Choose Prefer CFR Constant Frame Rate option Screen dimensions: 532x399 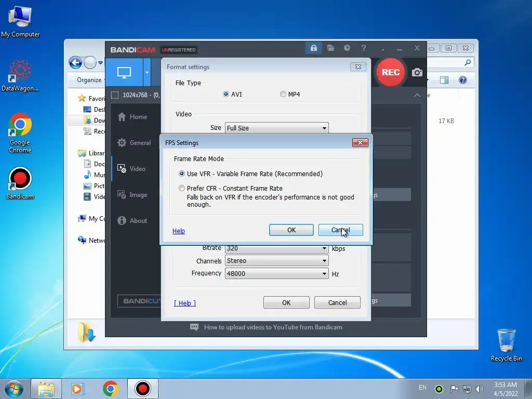point(231,188)
